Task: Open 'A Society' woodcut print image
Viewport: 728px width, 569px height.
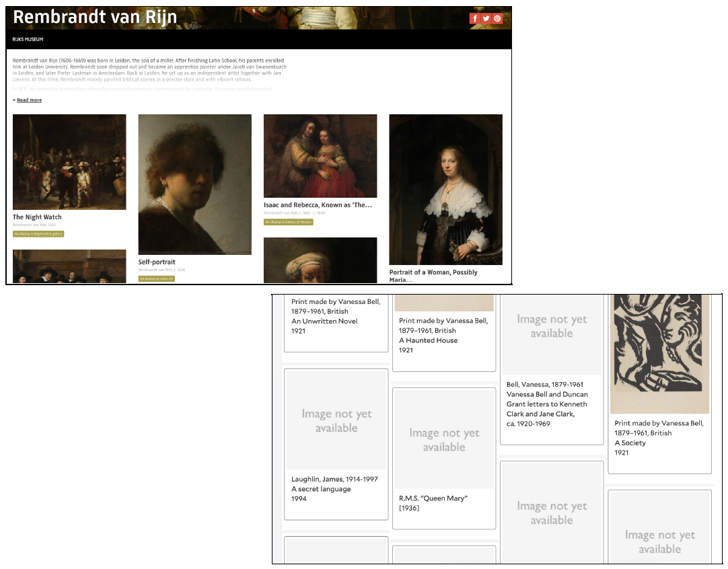Action: coord(660,354)
